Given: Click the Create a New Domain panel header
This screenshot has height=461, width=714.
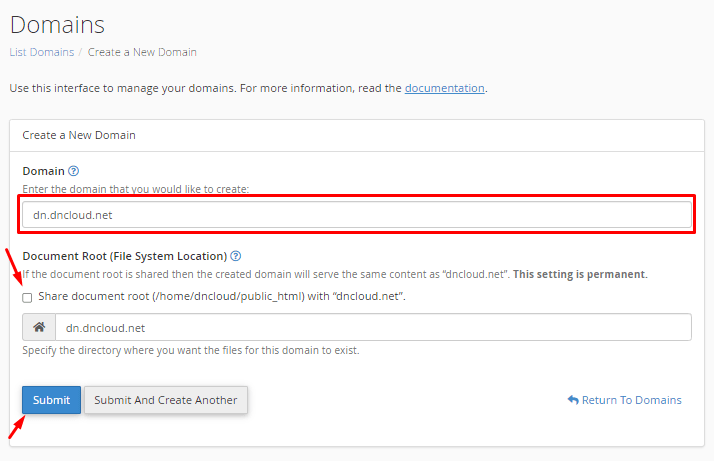Looking at the screenshot, I should (79, 134).
